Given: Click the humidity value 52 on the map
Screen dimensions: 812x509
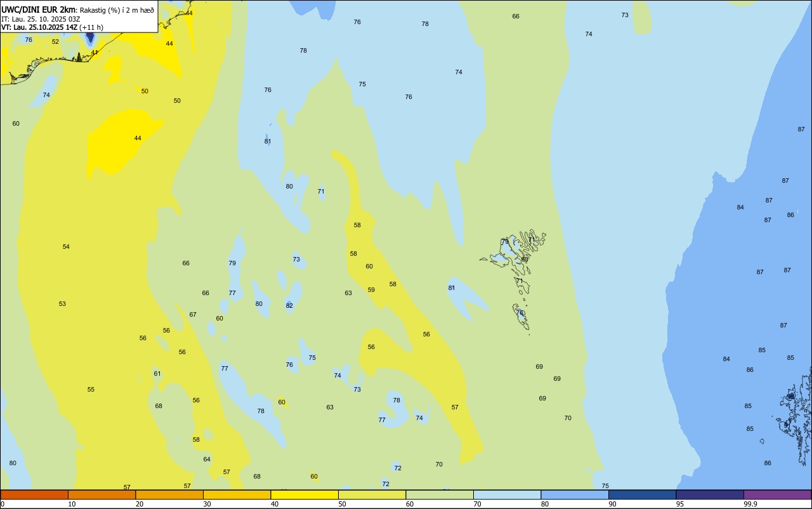Looking at the screenshot, I should pos(55,42).
